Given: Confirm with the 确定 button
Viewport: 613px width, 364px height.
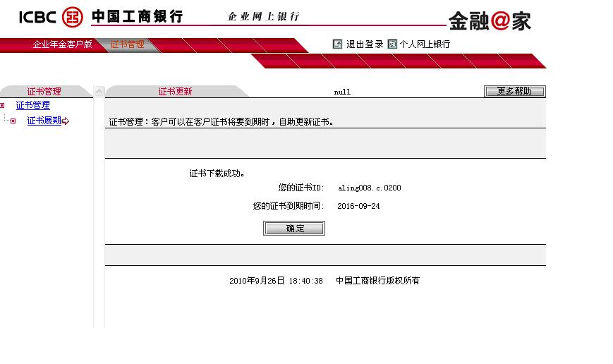Looking at the screenshot, I should click(294, 229).
